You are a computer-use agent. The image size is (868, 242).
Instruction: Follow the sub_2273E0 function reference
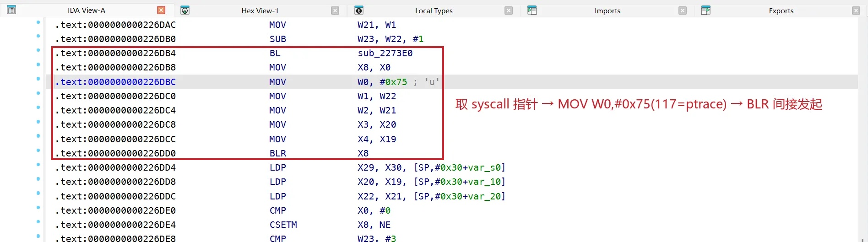coord(385,54)
